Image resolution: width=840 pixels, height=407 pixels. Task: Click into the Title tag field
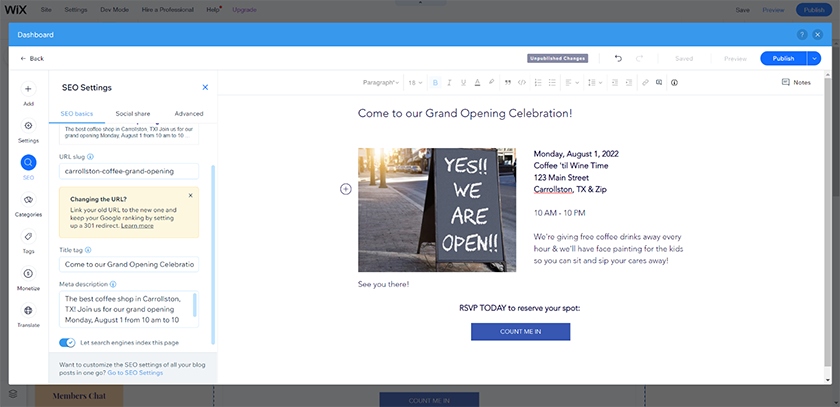[129, 264]
